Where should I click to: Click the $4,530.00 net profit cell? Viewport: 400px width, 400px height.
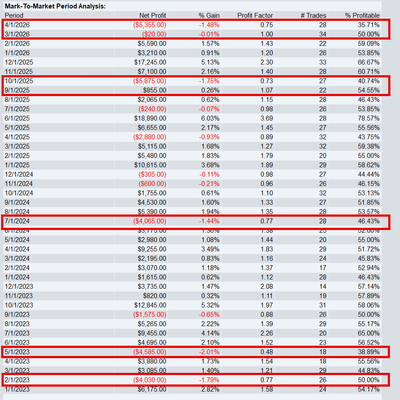[152, 202]
